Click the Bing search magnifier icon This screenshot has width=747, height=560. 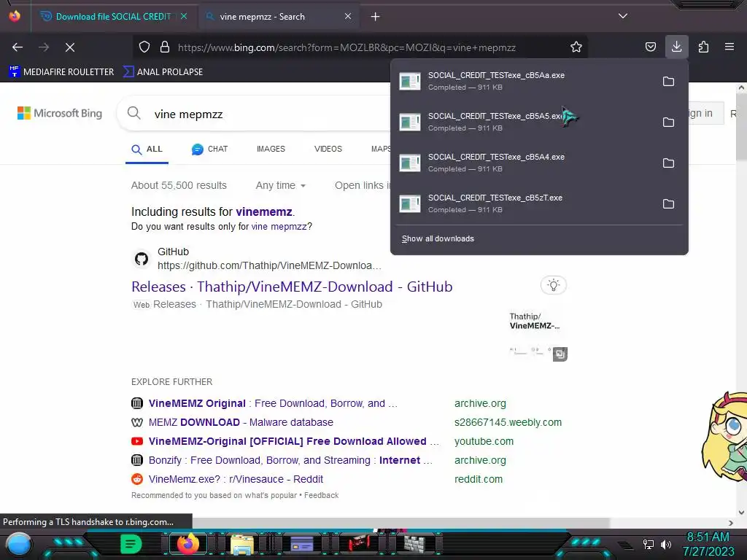134,113
